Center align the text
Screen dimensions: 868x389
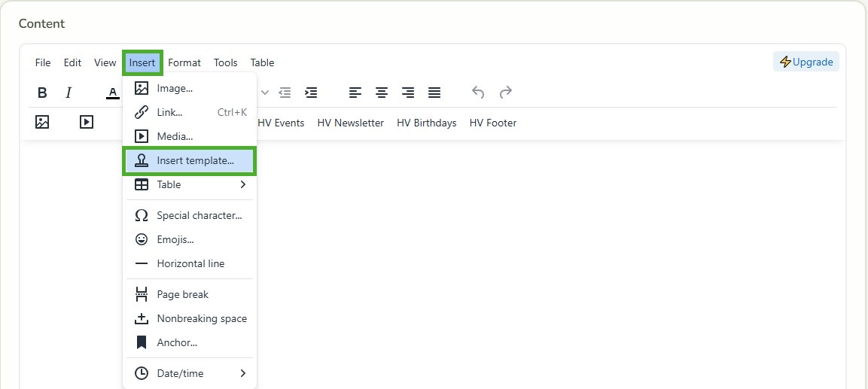click(382, 93)
